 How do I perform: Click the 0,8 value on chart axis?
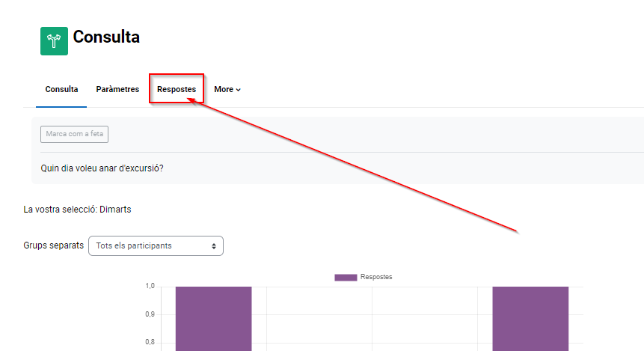click(x=150, y=343)
